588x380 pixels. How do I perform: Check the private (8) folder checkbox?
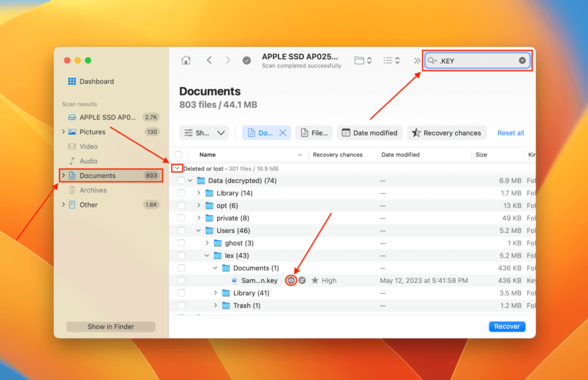(181, 218)
